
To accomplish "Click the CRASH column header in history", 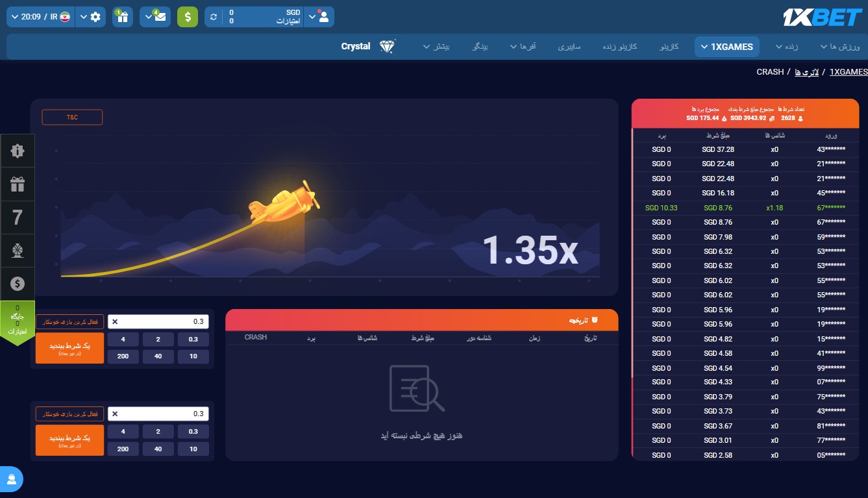I will point(256,338).
